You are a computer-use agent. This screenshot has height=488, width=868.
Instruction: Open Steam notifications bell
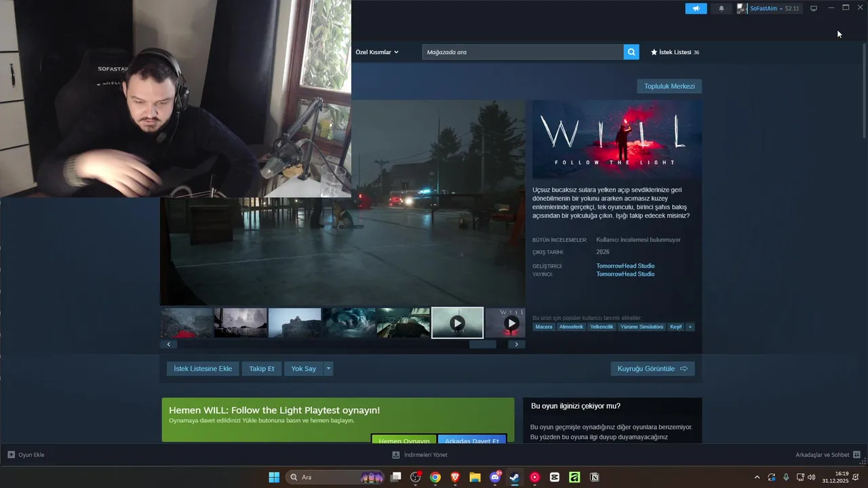(x=722, y=8)
